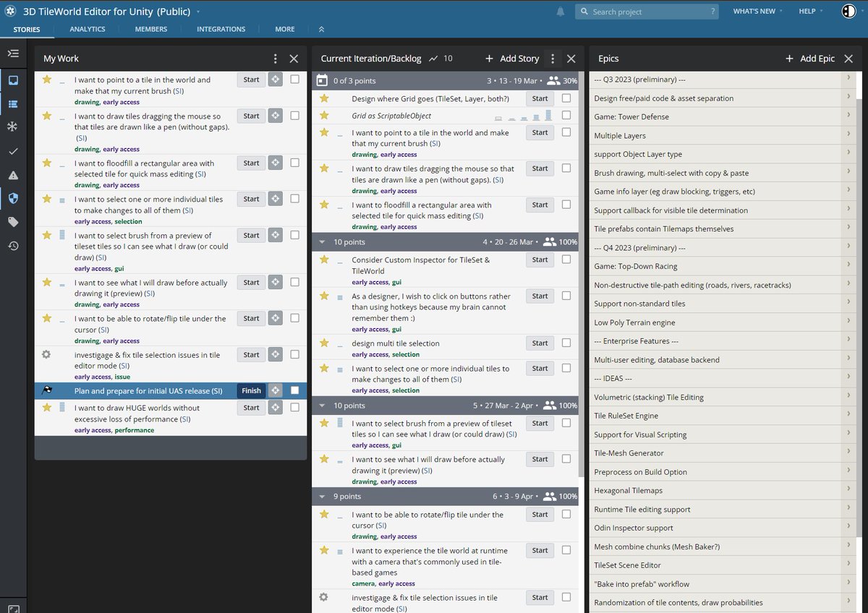Check 'rotate/flip tile' checkbox in My Work
Viewport: 868px width, 613px height.
pyautogui.click(x=294, y=318)
